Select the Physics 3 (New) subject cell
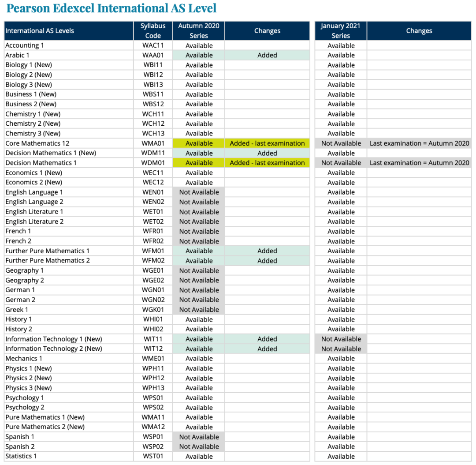476x465 pixels. point(29,388)
